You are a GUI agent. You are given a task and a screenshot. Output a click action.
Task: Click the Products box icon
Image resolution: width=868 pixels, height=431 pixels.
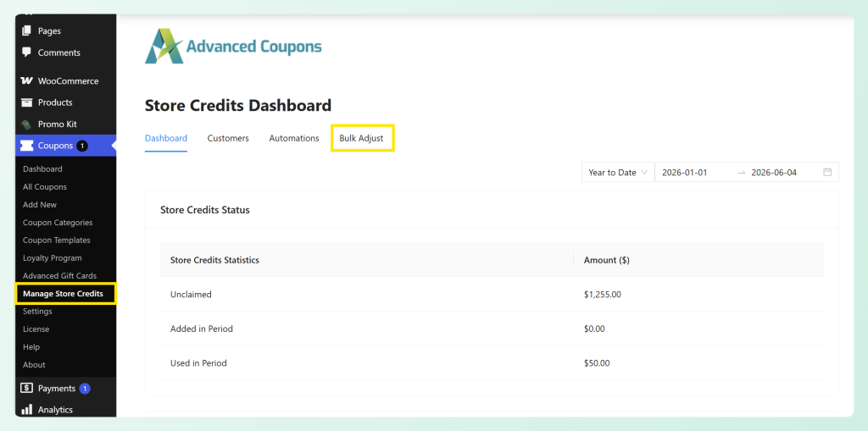pos(26,102)
